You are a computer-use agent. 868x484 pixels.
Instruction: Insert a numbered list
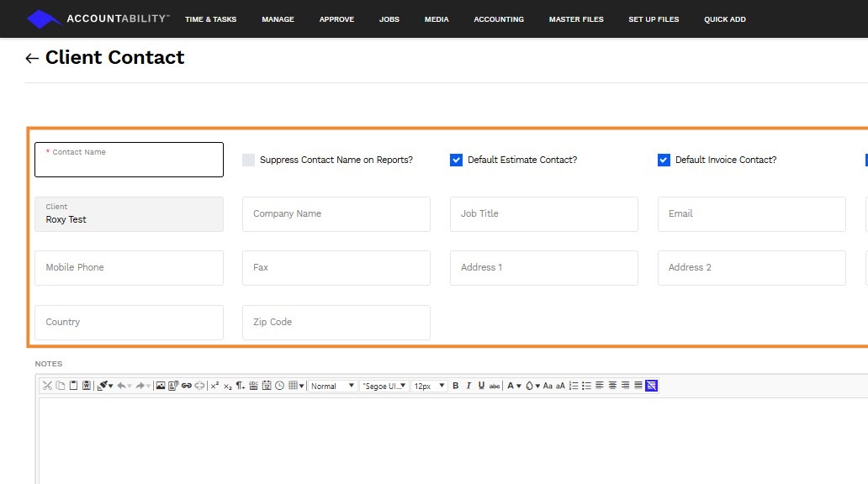(574, 386)
